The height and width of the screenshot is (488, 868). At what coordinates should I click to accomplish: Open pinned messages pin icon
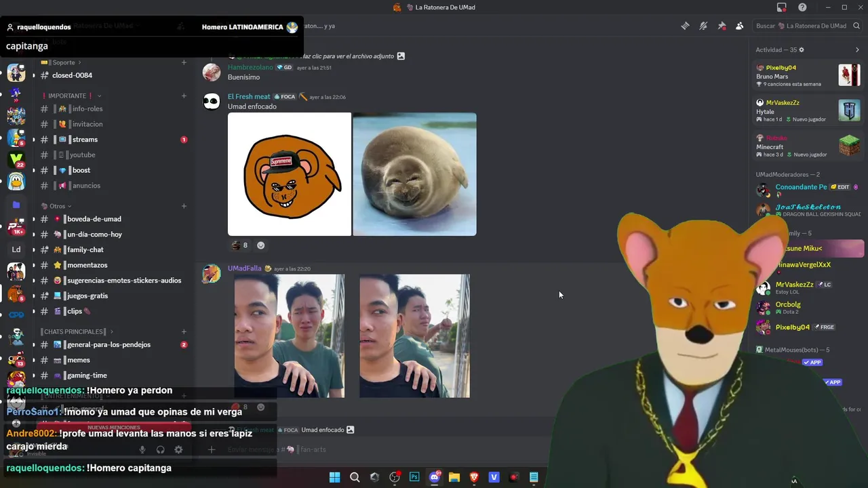click(722, 26)
